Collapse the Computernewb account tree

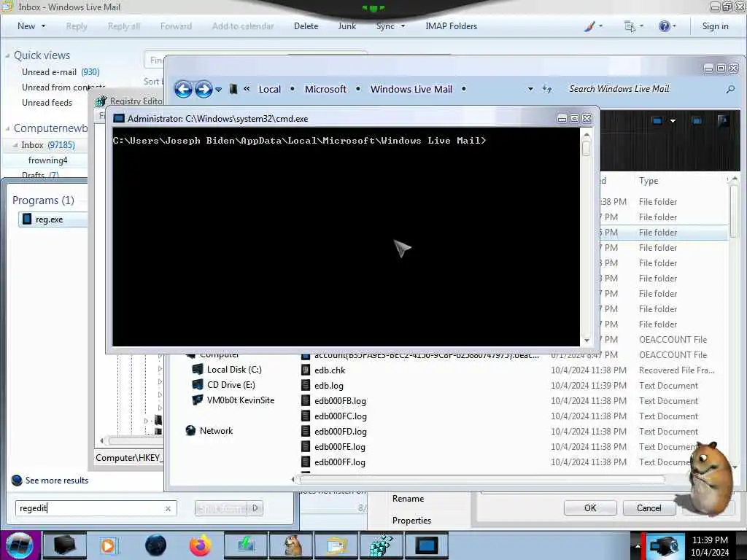click(7, 128)
